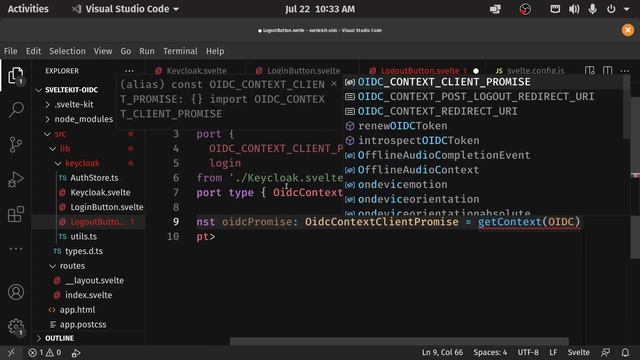Change end of line sequence LF
Viewport: 640px width, 360px height.
point(553,352)
